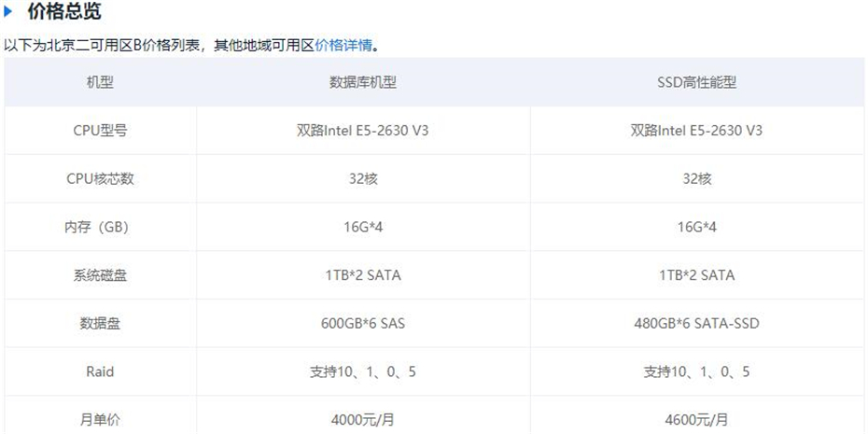
Task: Click the 4000元/月 price cell
Action: point(363,420)
